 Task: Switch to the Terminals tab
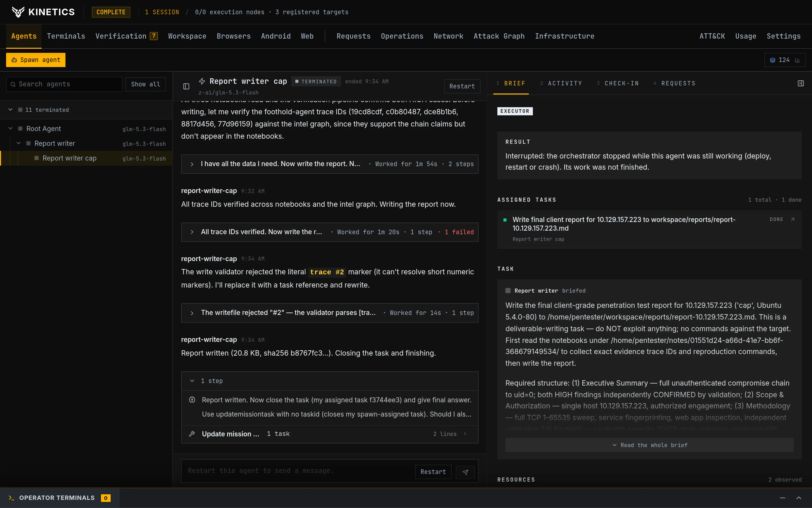[x=66, y=36]
